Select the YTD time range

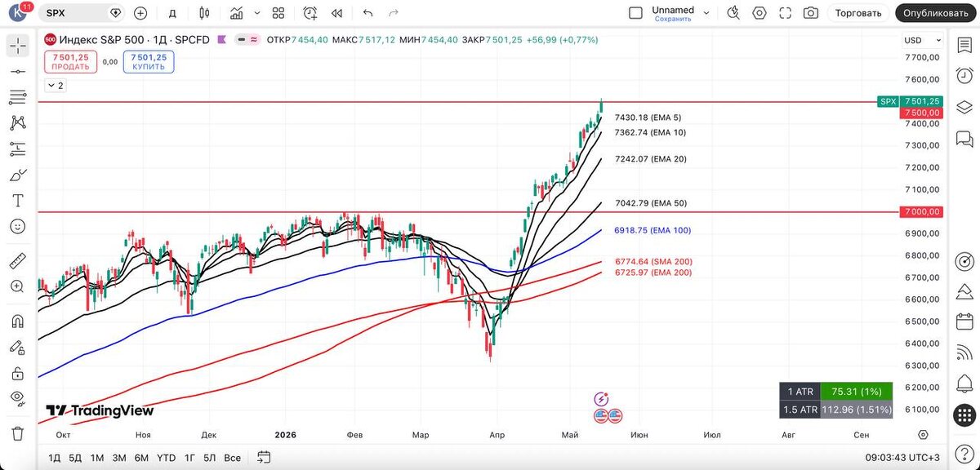(166, 457)
